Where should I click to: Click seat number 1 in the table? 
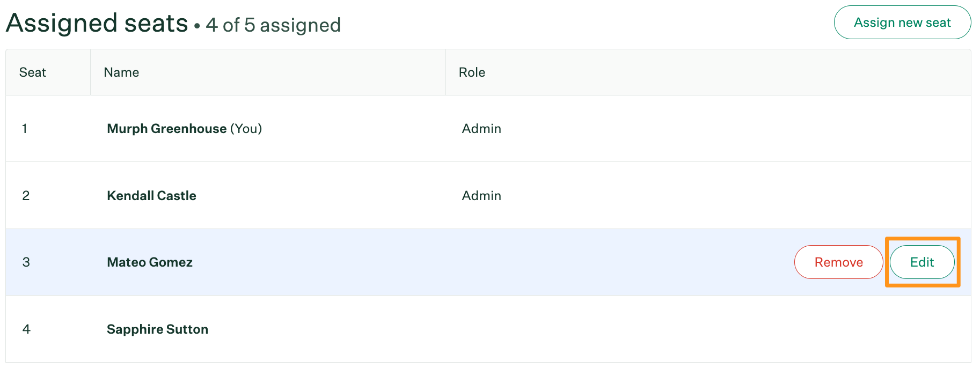point(25,129)
